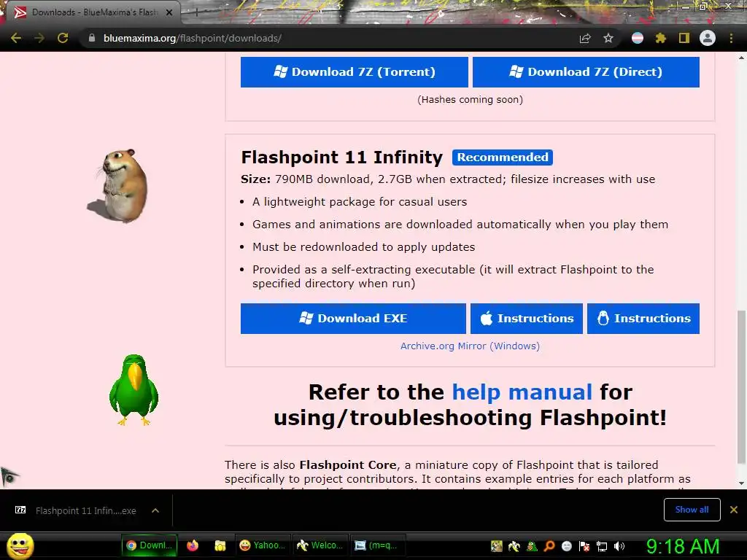Open the Apple Instructions button

[x=527, y=318]
